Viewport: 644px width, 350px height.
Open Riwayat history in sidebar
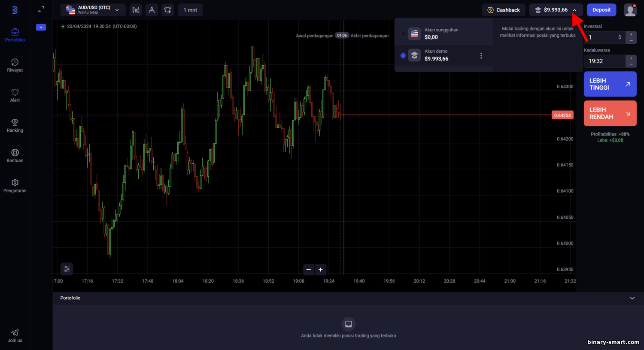coord(15,65)
